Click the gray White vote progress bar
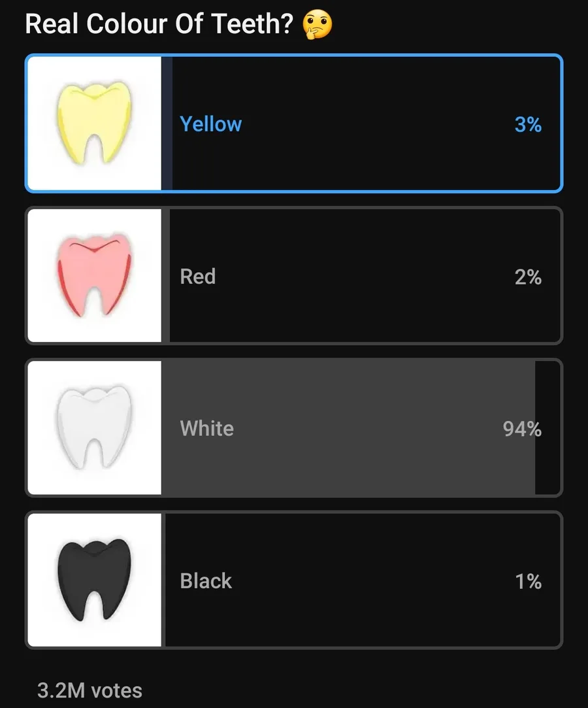The width and height of the screenshot is (588, 708). [348, 428]
